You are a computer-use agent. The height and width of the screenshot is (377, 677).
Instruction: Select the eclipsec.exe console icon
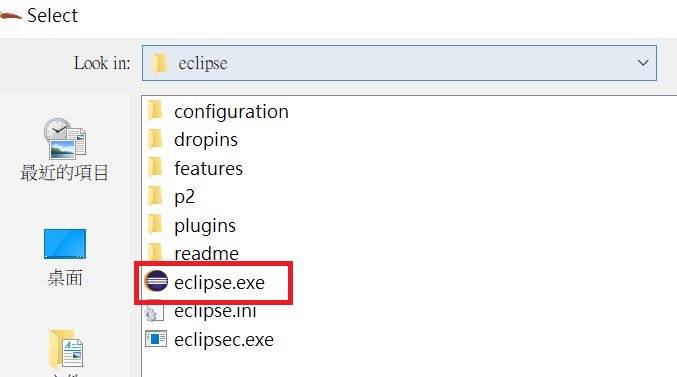tap(156, 339)
